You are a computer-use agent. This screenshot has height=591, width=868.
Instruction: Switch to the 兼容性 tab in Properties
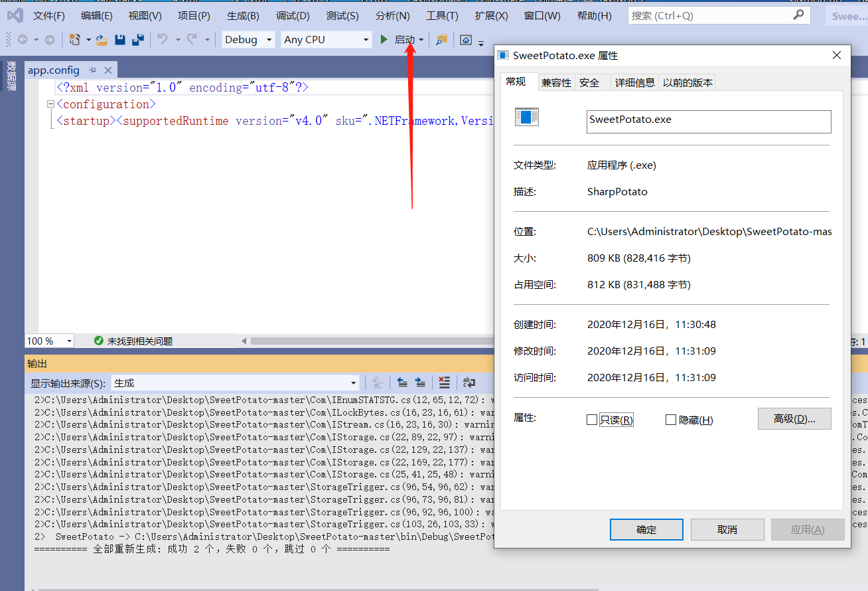[x=556, y=82]
